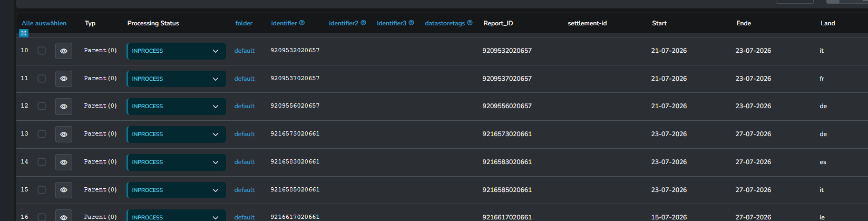
Task: Open default folder link in row 14
Action: point(245,162)
